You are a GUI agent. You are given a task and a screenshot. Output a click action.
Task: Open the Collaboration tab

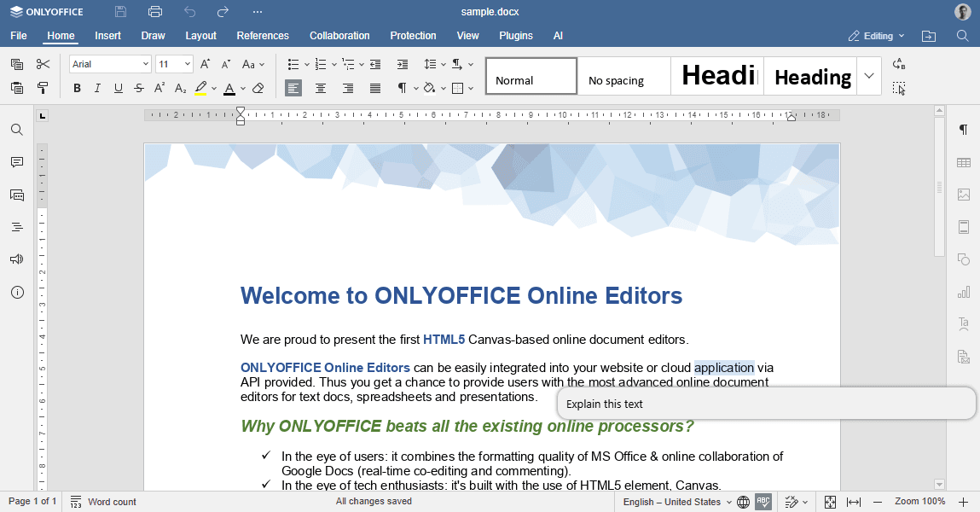click(x=339, y=36)
